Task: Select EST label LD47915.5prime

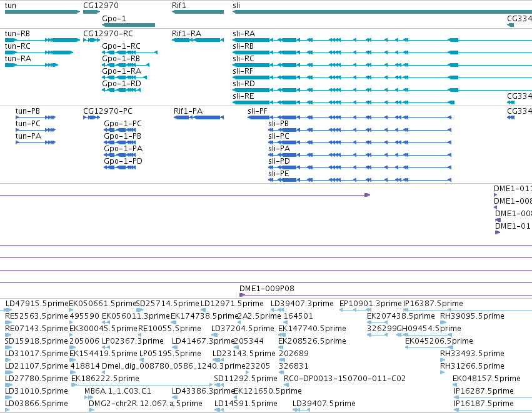Action: tap(37, 304)
